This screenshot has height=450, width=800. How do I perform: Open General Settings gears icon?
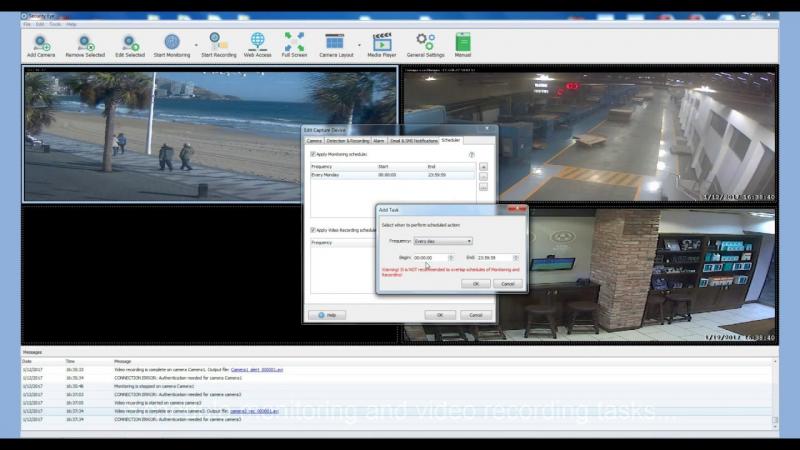[x=425, y=45]
